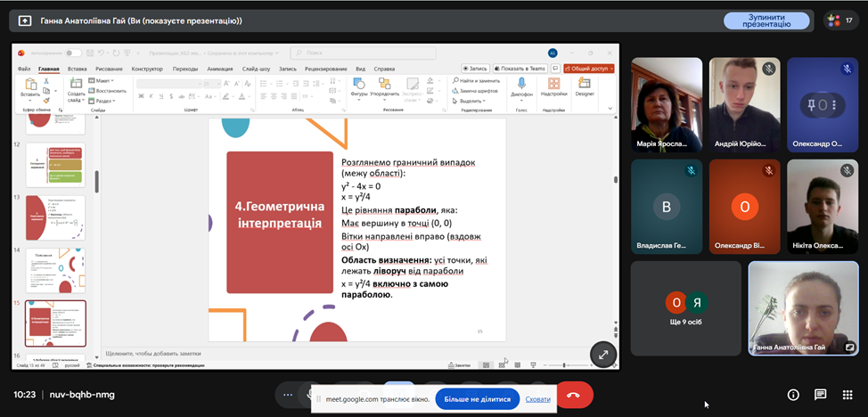The width and height of the screenshot is (868, 417).
Task: Open the meeting details info icon
Action: [793, 395]
